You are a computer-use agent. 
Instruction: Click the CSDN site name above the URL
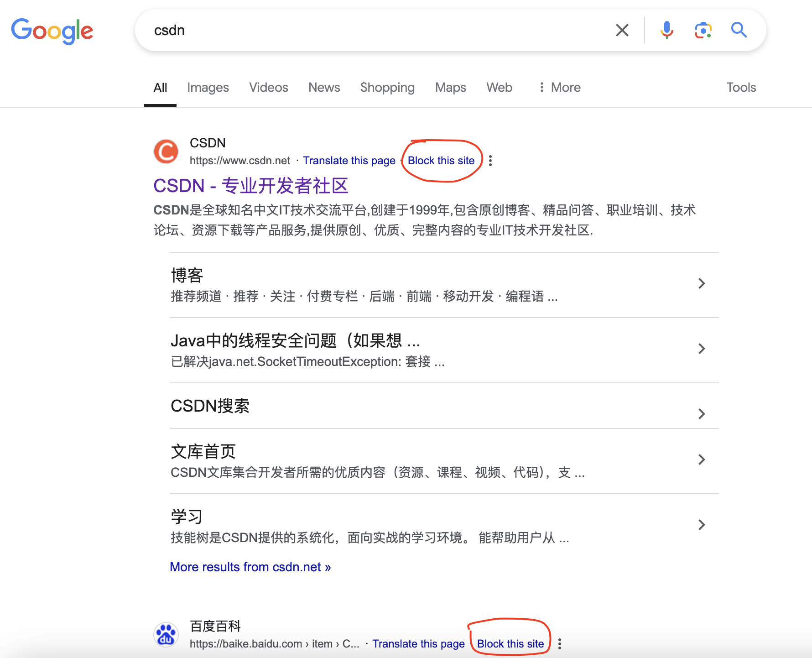208,143
